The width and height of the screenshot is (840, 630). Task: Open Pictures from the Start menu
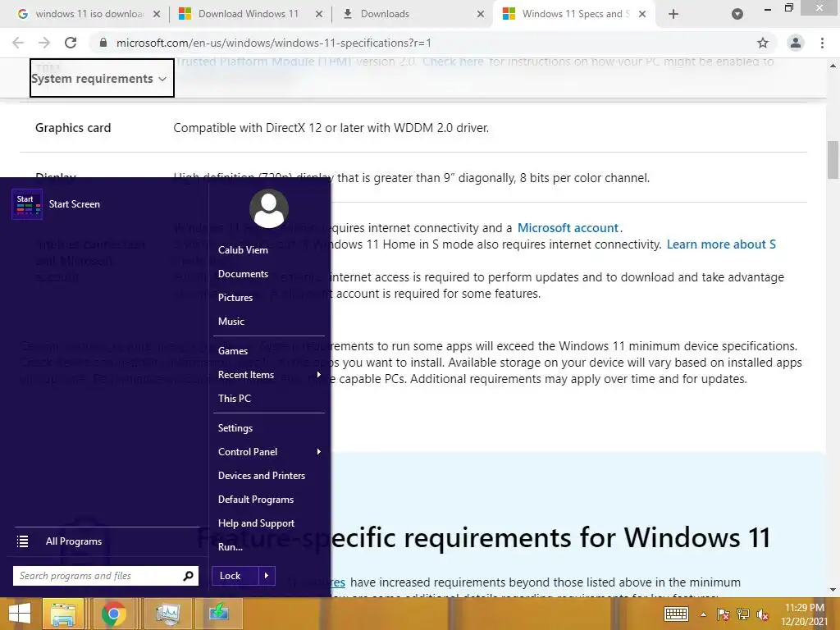pyautogui.click(x=235, y=297)
